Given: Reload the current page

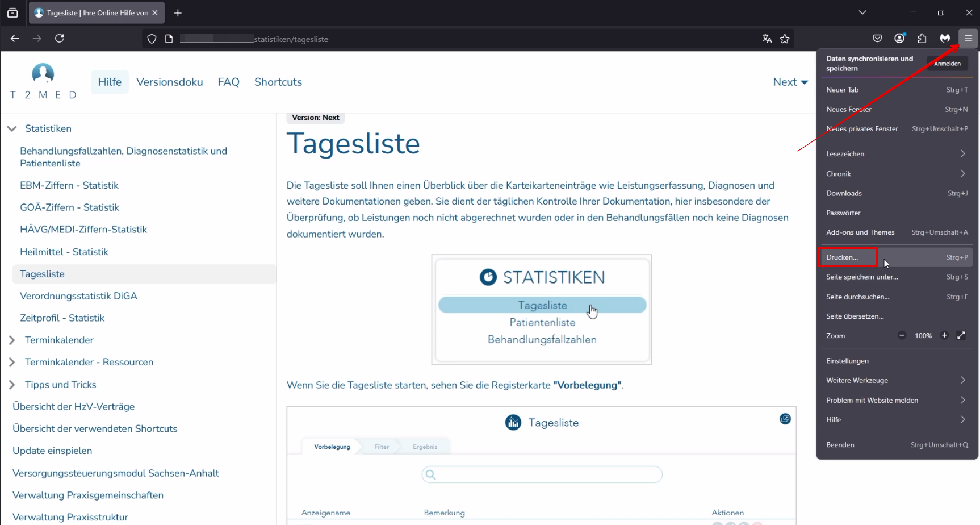Looking at the screenshot, I should [60, 38].
